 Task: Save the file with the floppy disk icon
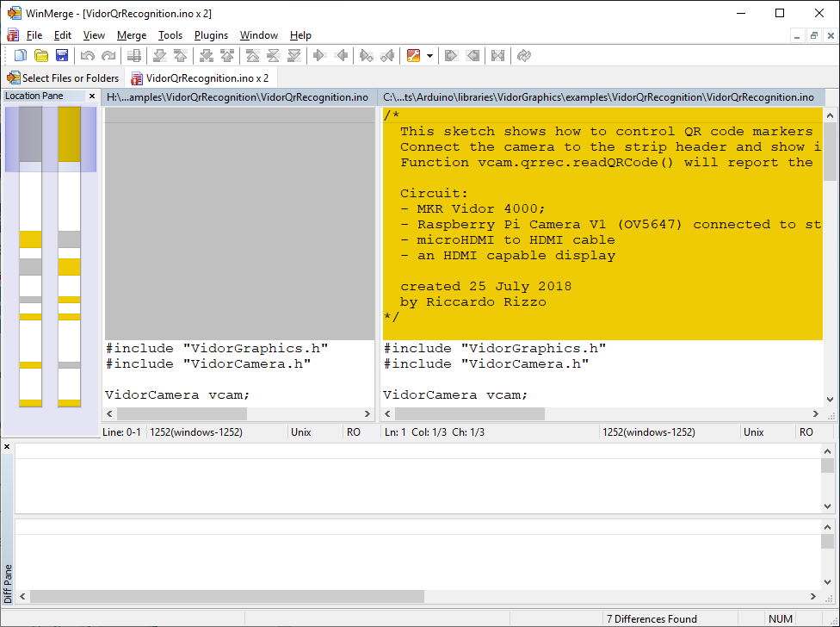click(x=62, y=56)
